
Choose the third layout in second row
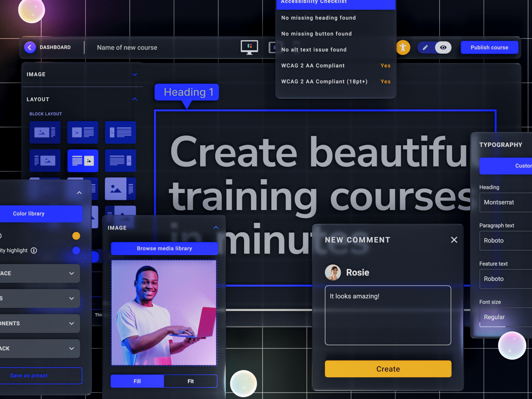(120, 161)
